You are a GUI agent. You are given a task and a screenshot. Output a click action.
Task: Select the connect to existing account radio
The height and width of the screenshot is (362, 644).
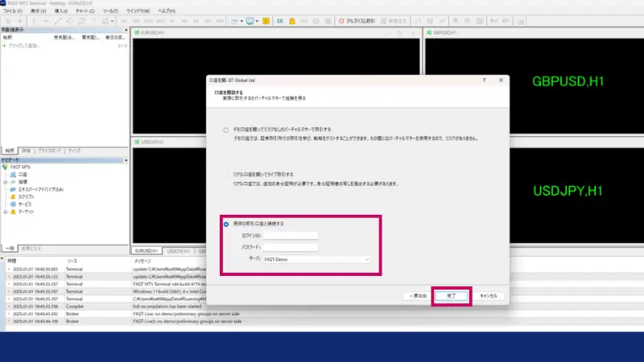click(225, 223)
